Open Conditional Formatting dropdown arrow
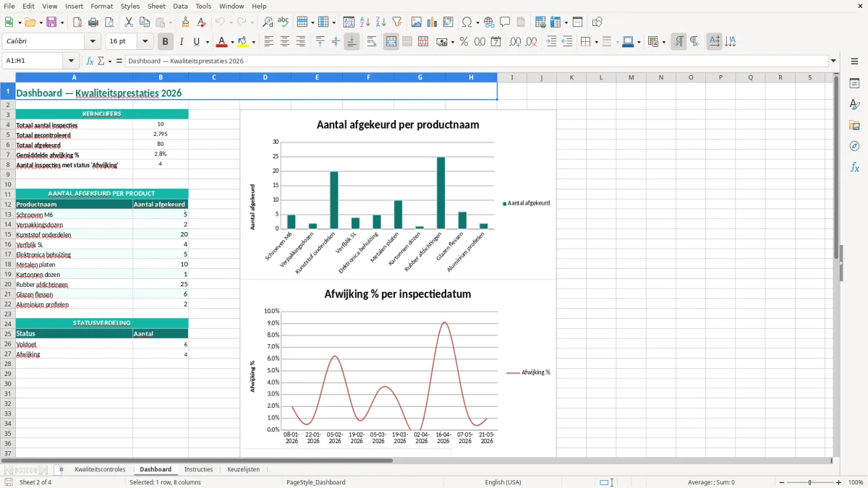868x488 pixels. 663,42
